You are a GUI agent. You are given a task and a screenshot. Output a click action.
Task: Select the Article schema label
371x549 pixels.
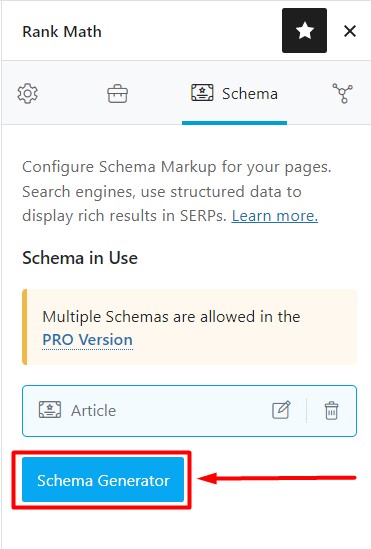pos(93,411)
